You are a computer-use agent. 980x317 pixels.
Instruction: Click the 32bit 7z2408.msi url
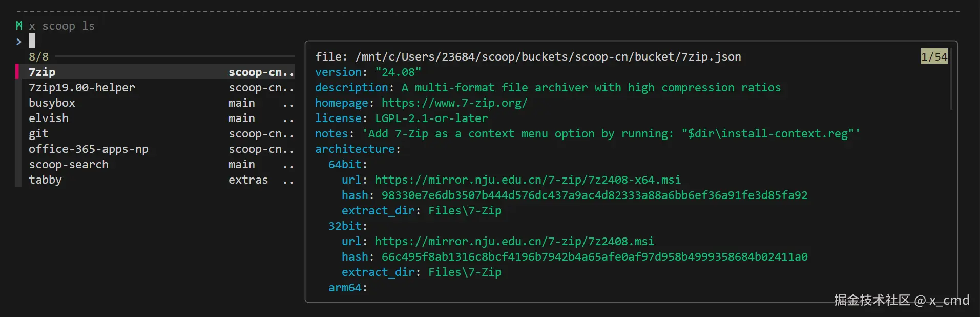click(514, 241)
